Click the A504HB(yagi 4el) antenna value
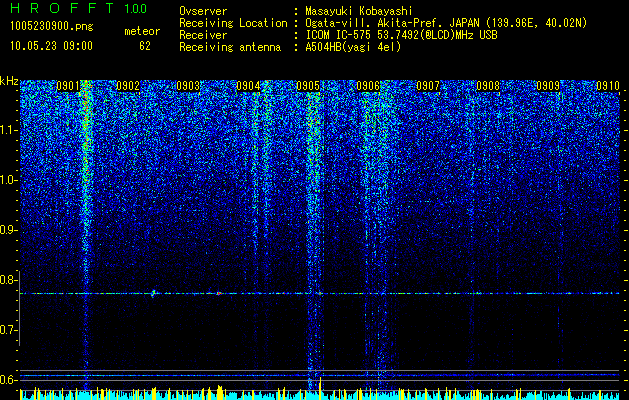The width and height of the screenshot is (629, 400). [x=353, y=47]
